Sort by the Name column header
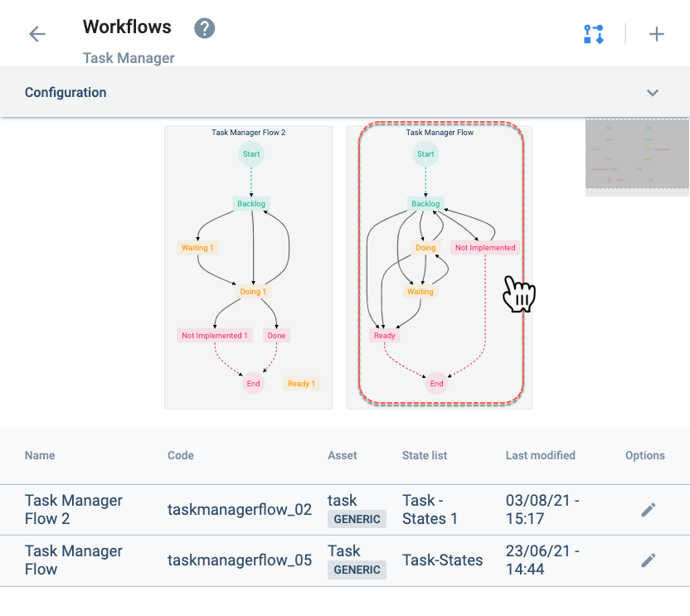This screenshot has width=690, height=616. (40, 455)
